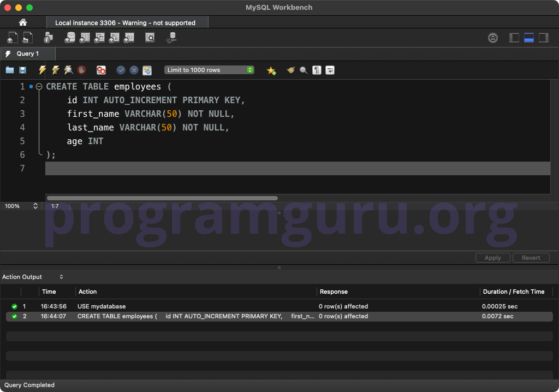Create a new SQL tab icon
This screenshot has height=392, width=559.
tap(13, 38)
